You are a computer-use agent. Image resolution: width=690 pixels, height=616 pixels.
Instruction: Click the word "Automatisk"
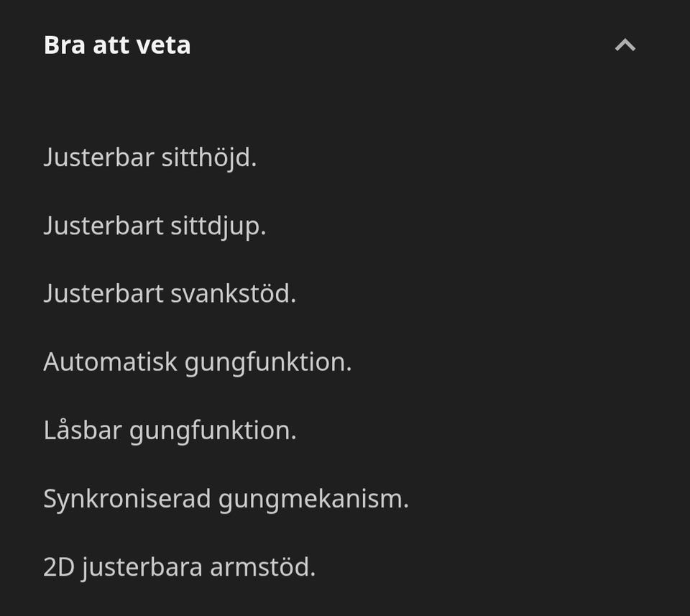coord(110,362)
